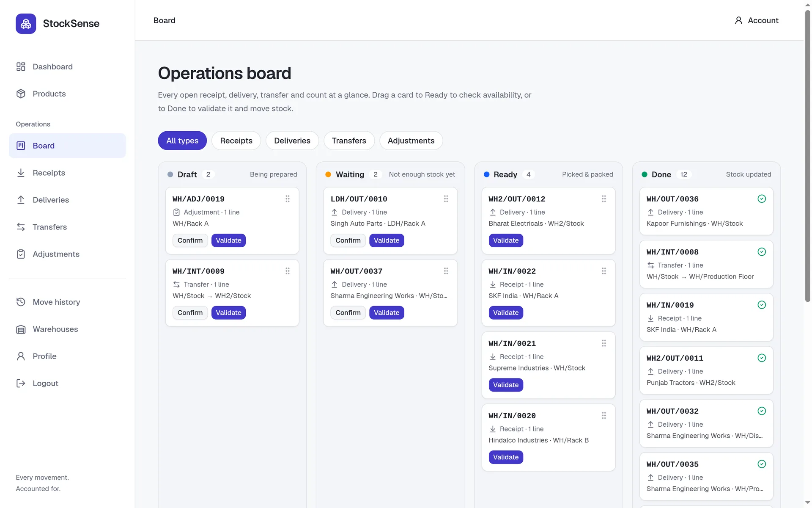Click the WH/OUT/0036 card title
This screenshot has width=812, height=508.
[672, 199]
